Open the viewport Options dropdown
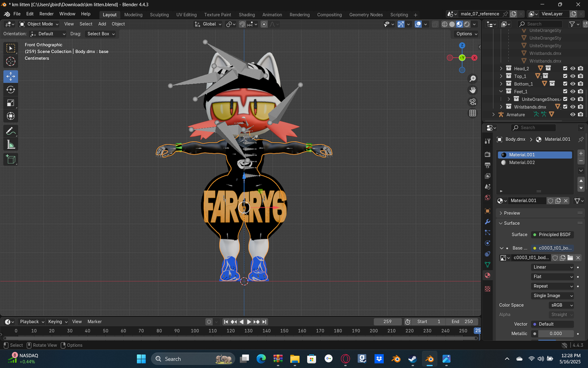This screenshot has width=588, height=368. tap(466, 34)
